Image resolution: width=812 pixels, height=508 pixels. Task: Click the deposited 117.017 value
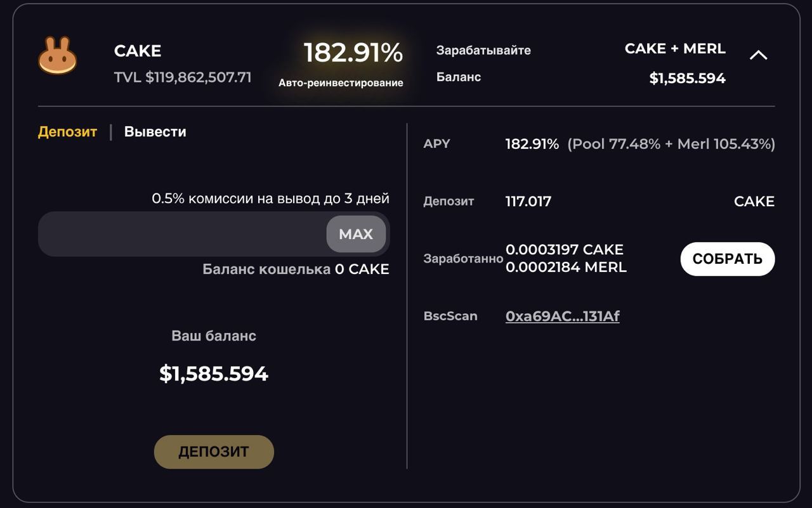(528, 202)
